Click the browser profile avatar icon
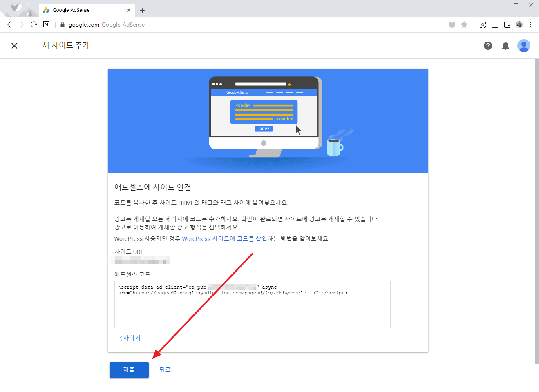The height and width of the screenshot is (392, 539). point(519,24)
